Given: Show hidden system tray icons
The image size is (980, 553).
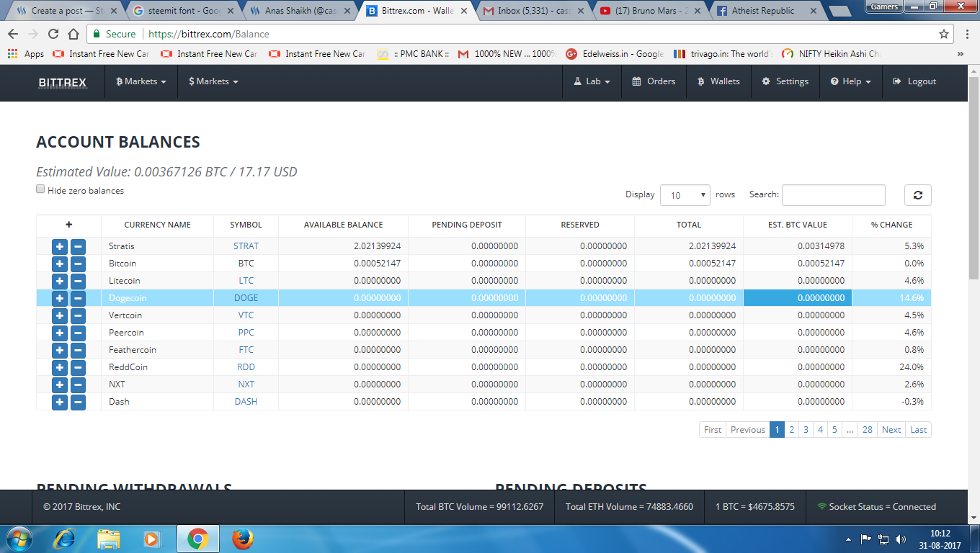Looking at the screenshot, I should click(849, 539).
